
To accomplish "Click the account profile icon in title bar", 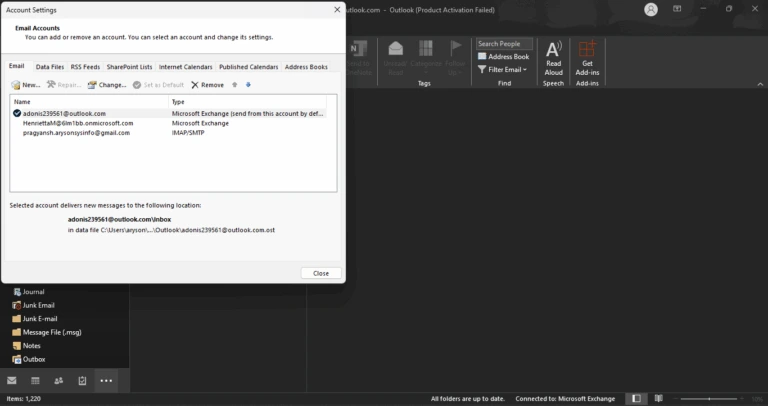I will [x=651, y=9].
